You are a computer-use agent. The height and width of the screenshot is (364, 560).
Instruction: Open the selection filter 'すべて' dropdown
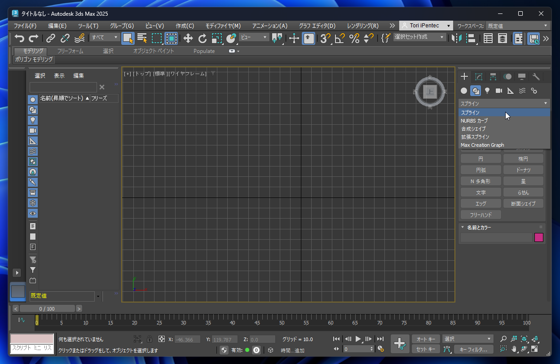tap(105, 37)
